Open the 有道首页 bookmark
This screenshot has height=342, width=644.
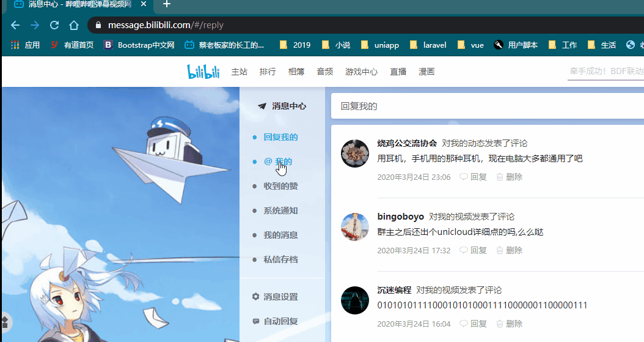(72, 45)
